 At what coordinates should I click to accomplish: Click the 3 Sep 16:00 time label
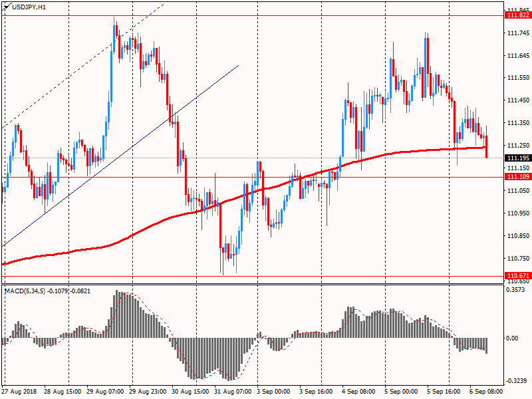coord(316,392)
